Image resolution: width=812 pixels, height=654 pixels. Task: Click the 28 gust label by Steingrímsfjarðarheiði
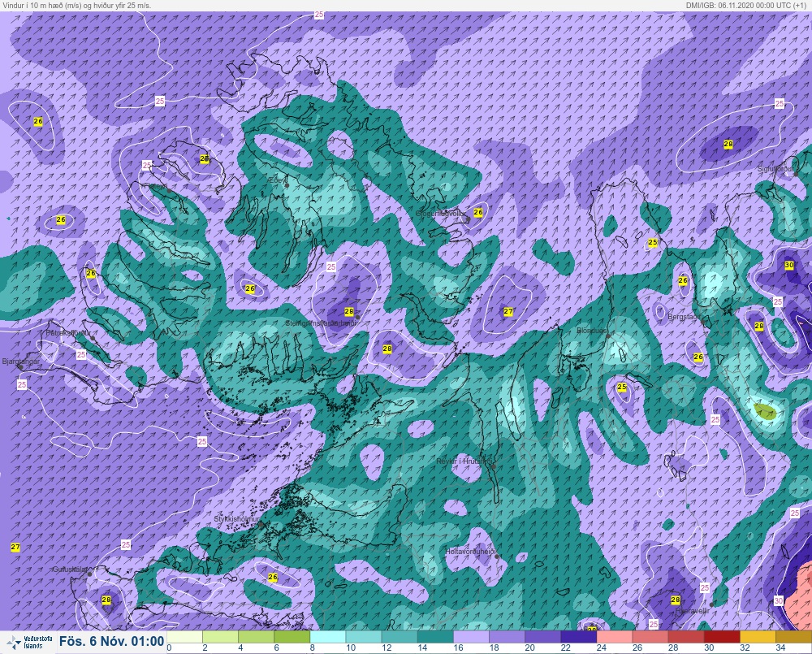pos(349,311)
